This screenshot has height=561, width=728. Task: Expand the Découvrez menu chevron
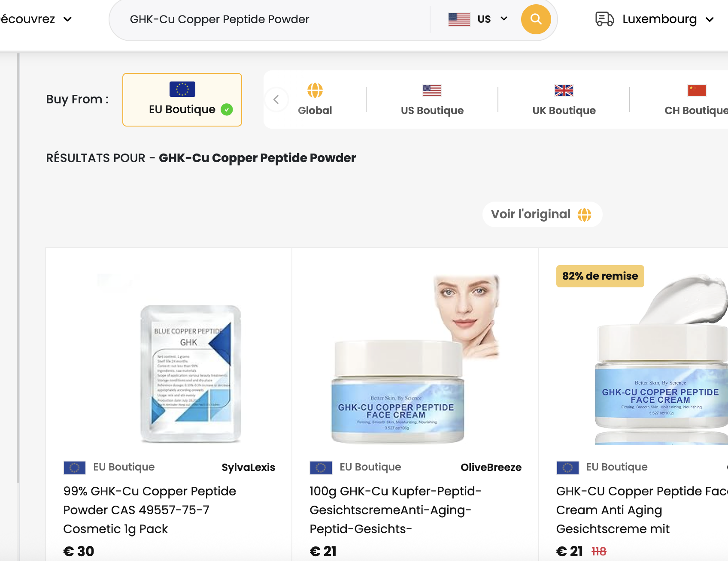67,19
